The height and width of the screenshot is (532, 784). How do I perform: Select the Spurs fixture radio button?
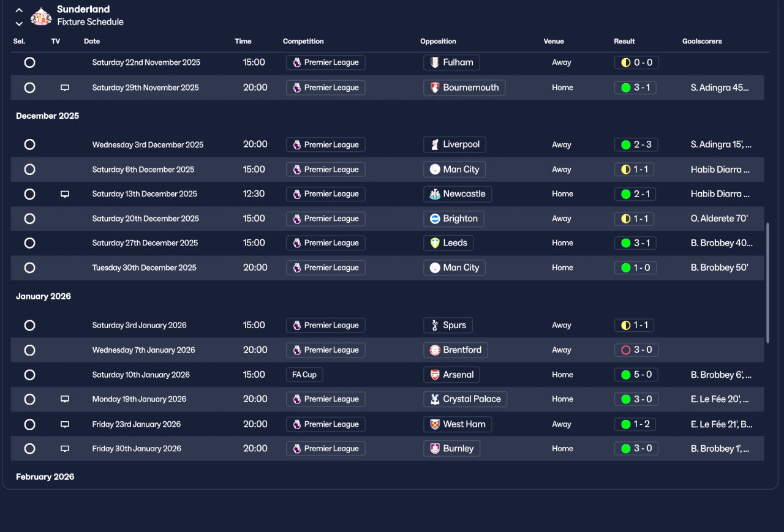[x=29, y=326]
